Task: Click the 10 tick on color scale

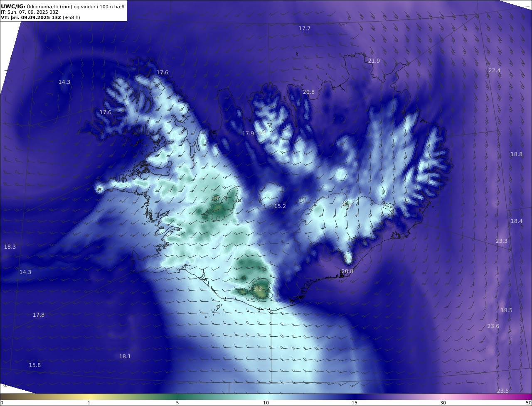Action: pos(266,403)
